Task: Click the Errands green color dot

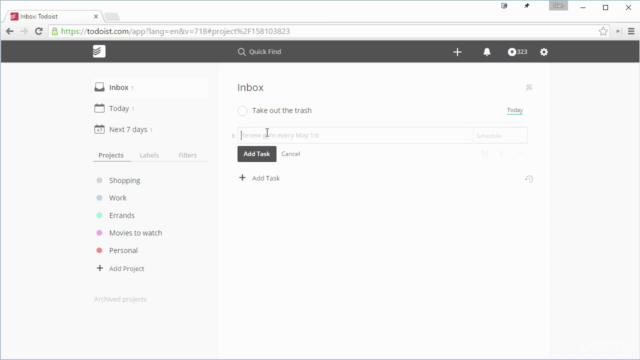Action: click(x=99, y=216)
